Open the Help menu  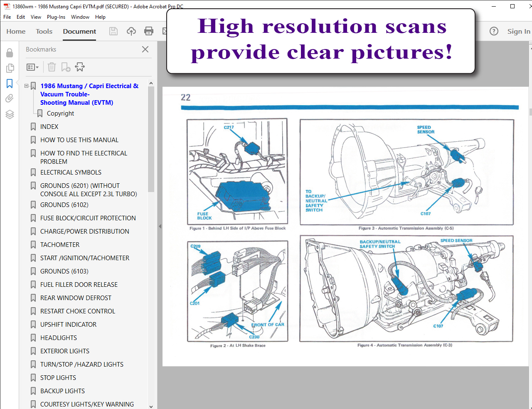point(100,17)
